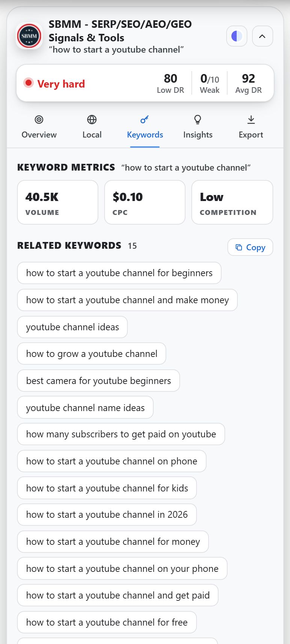Click the Low Competition metric card
290x644 pixels.
tap(232, 203)
